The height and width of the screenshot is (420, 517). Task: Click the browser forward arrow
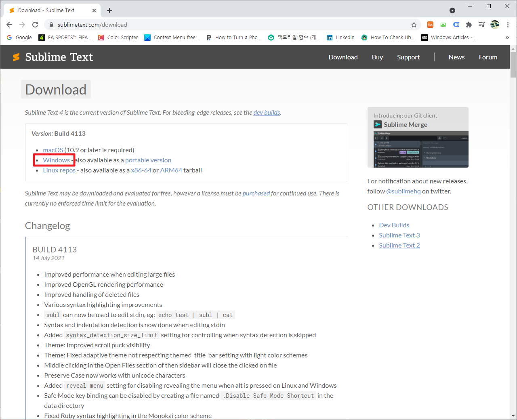pos(22,25)
